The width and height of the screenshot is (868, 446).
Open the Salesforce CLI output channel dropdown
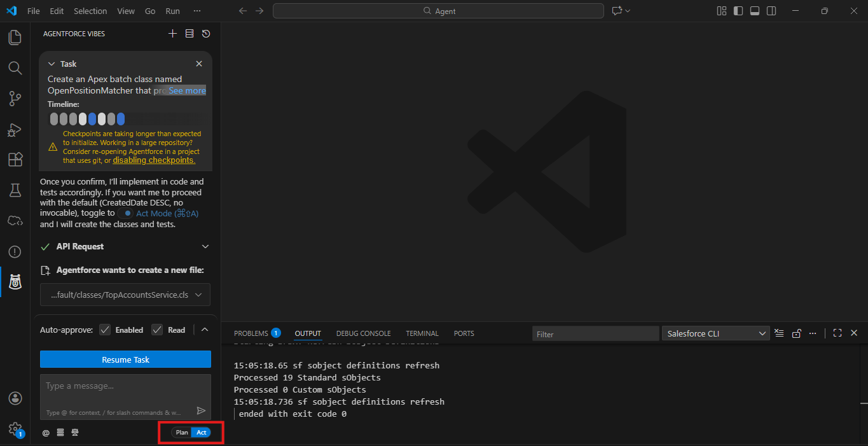pyautogui.click(x=716, y=333)
